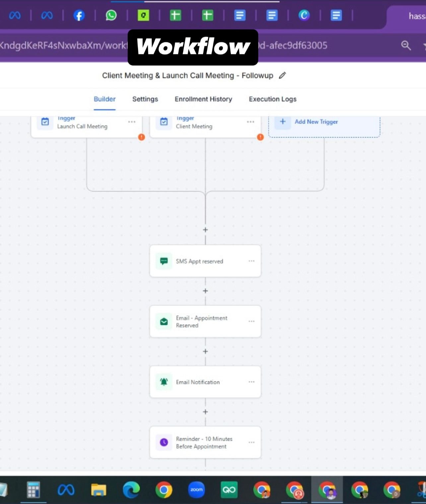426x504 pixels.
Task: Open Zoom from the taskbar
Action: pyautogui.click(x=196, y=490)
